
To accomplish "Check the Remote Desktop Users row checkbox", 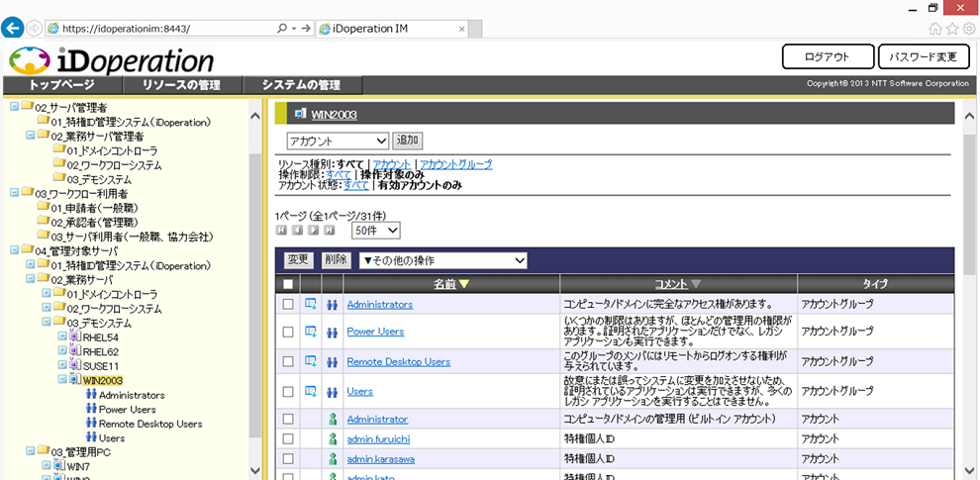I will (287, 361).
